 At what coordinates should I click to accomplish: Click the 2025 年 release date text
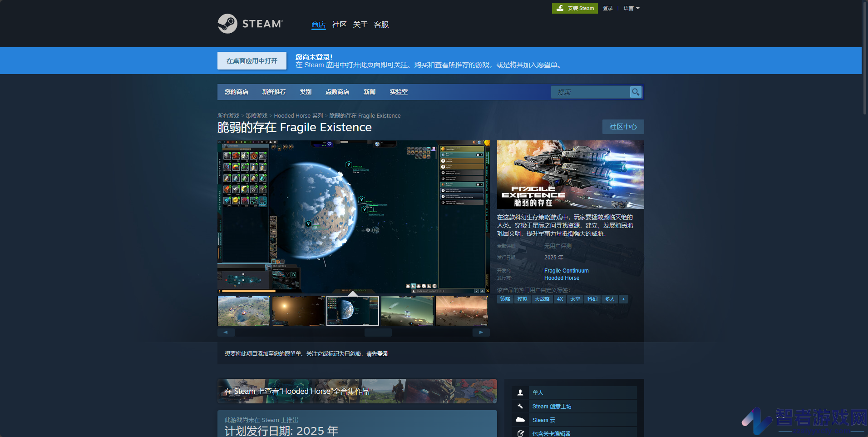(554, 258)
